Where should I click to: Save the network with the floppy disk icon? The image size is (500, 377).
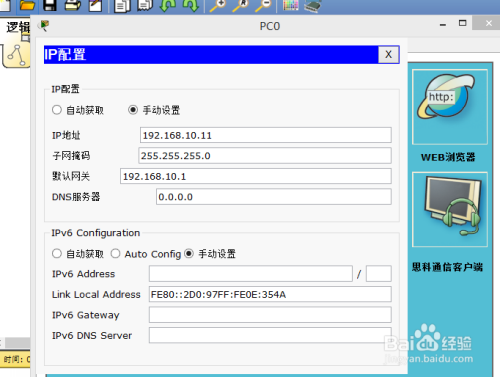(50, 5)
